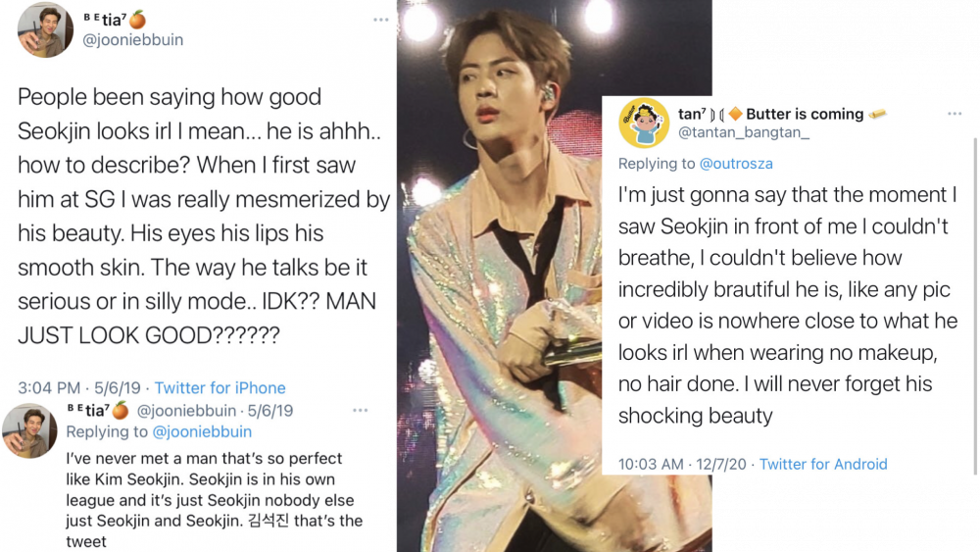Open the center concert photo of the performer
Image resolution: width=980 pixels, height=552 pixels.
554,276
